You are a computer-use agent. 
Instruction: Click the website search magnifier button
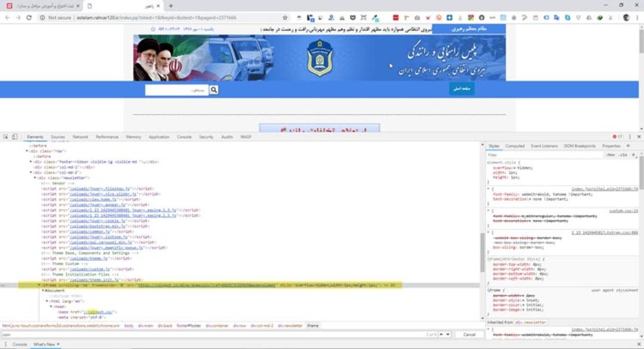click(x=213, y=90)
